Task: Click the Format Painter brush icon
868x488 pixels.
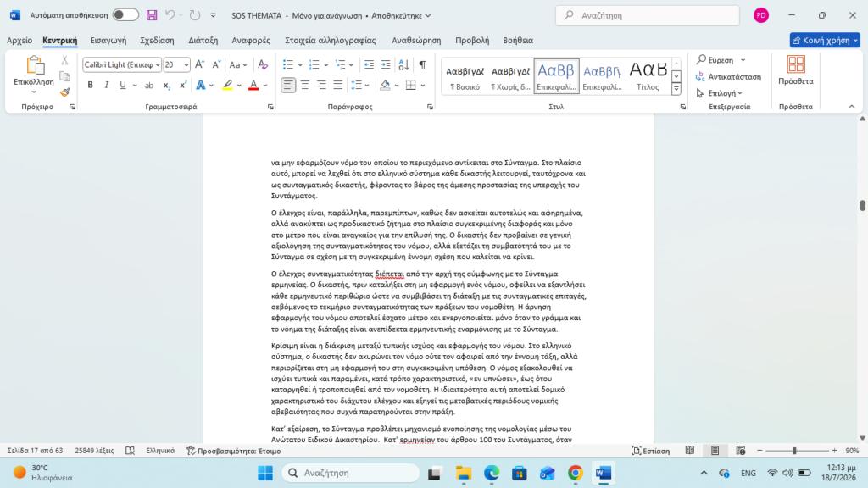Action: point(64,92)
